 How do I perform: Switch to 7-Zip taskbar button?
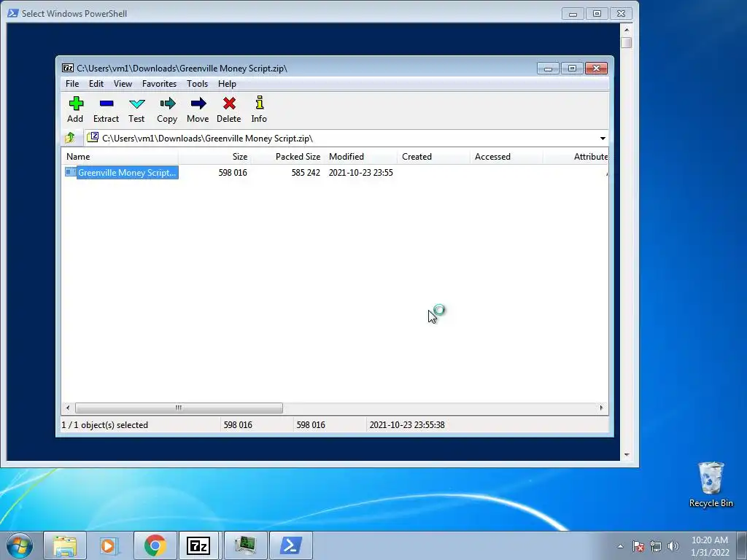(198, 545)
